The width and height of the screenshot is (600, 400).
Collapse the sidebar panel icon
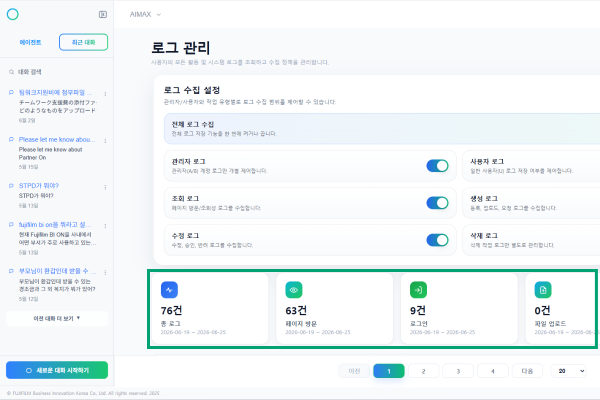103,15
